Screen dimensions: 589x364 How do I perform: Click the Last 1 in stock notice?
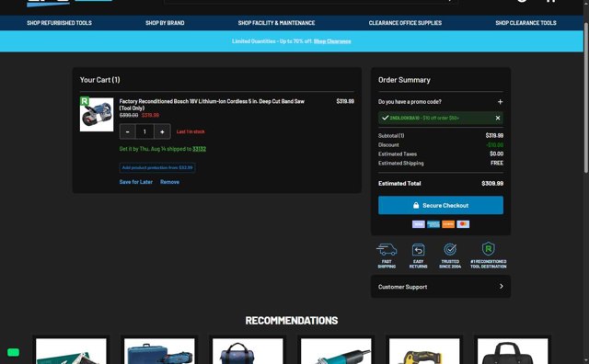191,131
